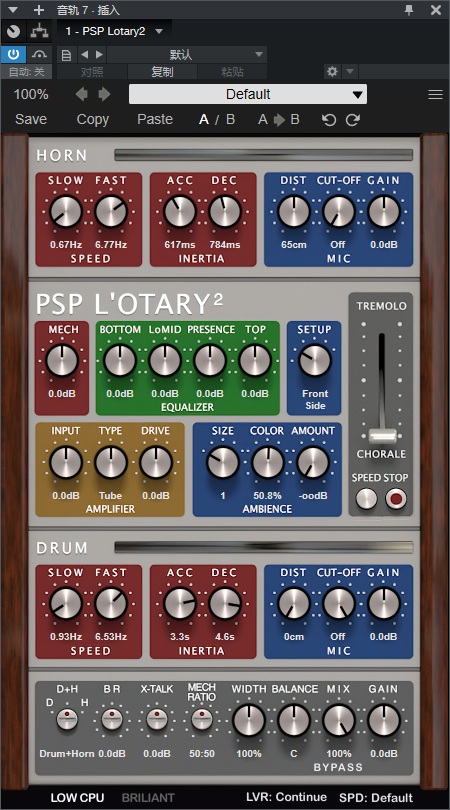This screenshot has width=450, height=810.
Task: Click the WIDTH knob
Action: [x=249, y=721]
